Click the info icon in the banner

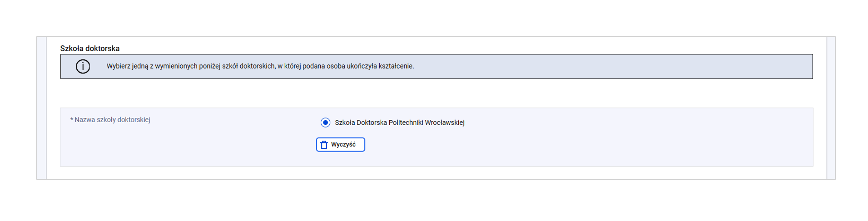click(x=83, y=67)
